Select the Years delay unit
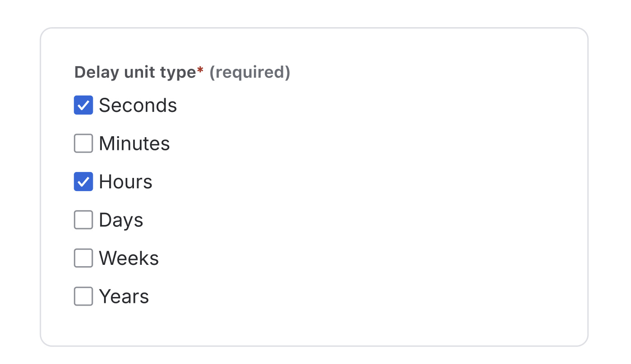Viewport: 631px width, 364px height. pos(83,296)
